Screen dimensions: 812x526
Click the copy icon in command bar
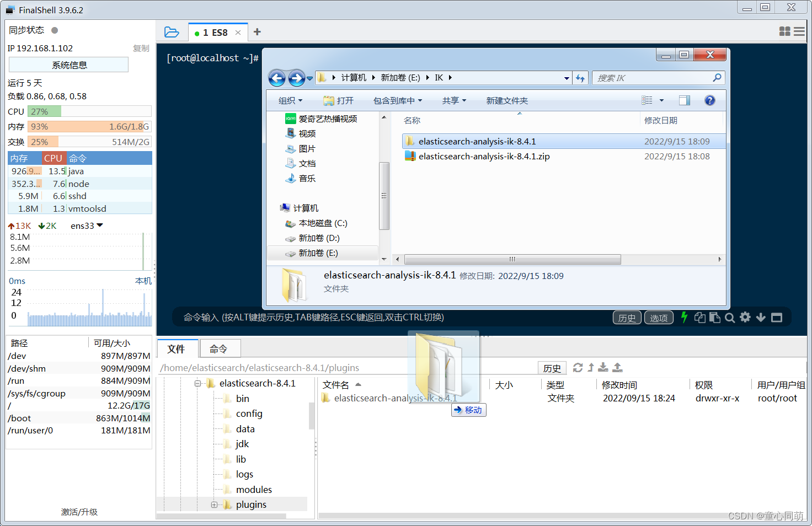pos(699,317)
